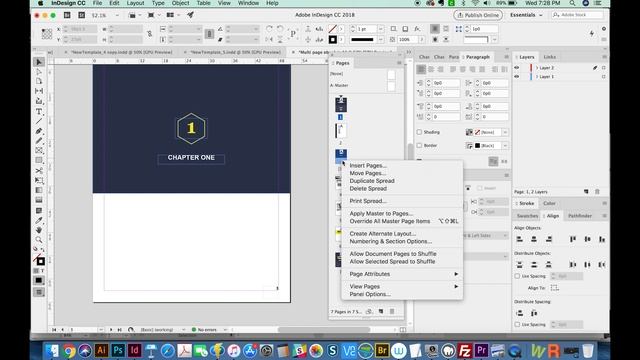Click the Black border color swatch
Image resolution: width=640 pixels, height=360 pixels.
pos(477,146)
